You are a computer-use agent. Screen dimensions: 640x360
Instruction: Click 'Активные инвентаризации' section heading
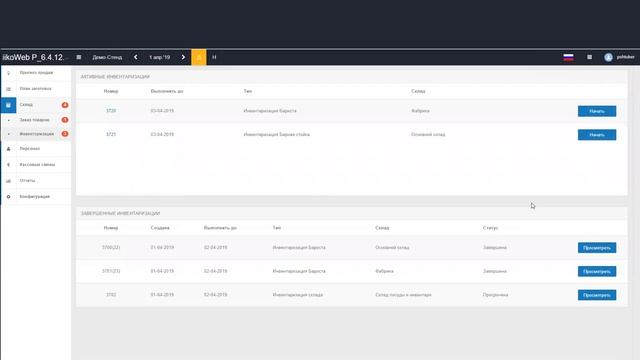[x=115, y=77]
